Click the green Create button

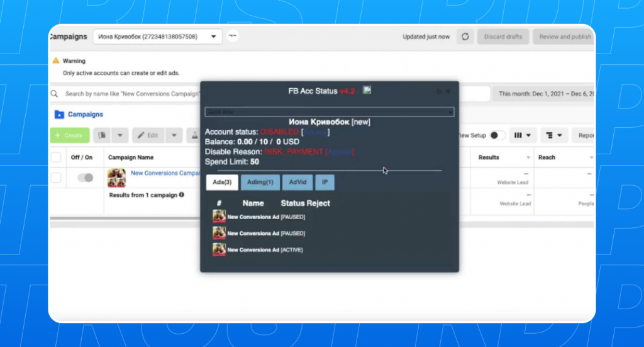[70, 135]
